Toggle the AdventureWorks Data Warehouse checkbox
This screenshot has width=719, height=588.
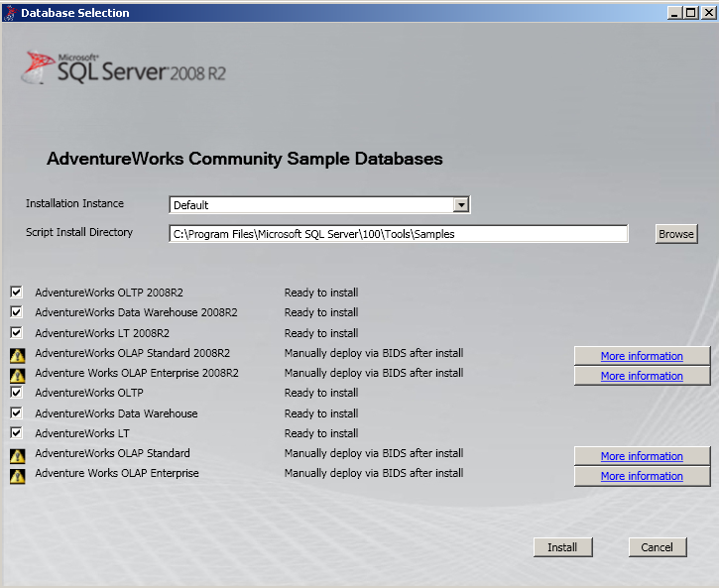[16, 412]
